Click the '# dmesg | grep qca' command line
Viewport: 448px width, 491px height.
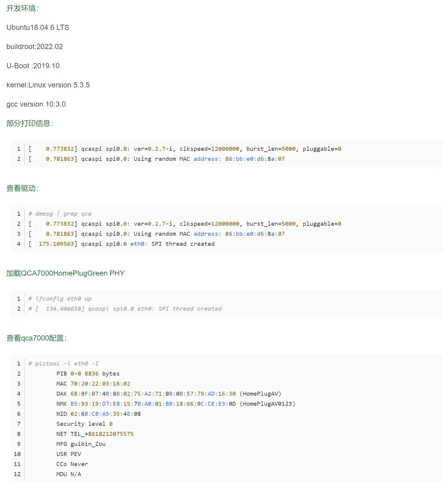[x=60, y=214]
